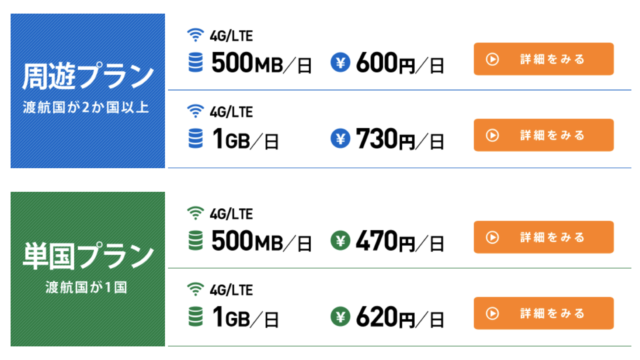Open details for the 600円 multi-country plan

[543, 59]
